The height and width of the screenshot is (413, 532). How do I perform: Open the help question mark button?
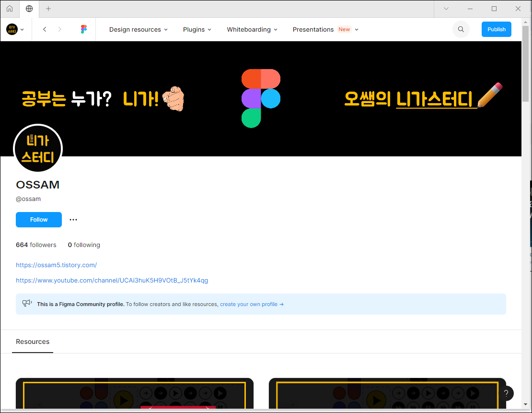tap(506, 393)
